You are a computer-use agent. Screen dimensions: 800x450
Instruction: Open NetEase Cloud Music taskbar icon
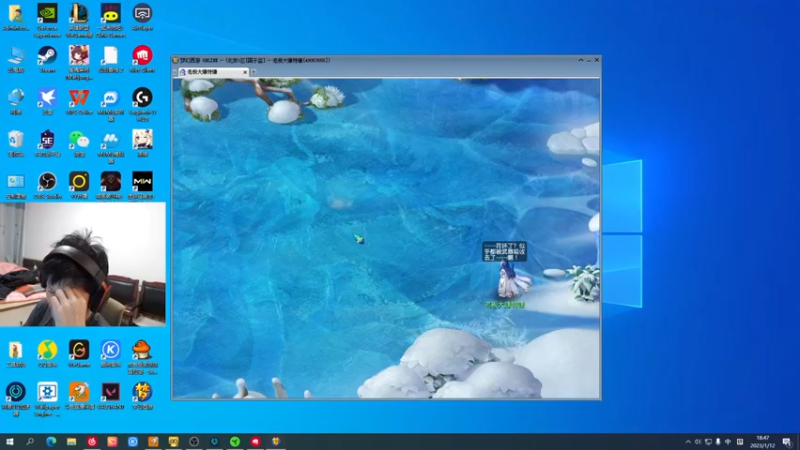coord(92,442)
